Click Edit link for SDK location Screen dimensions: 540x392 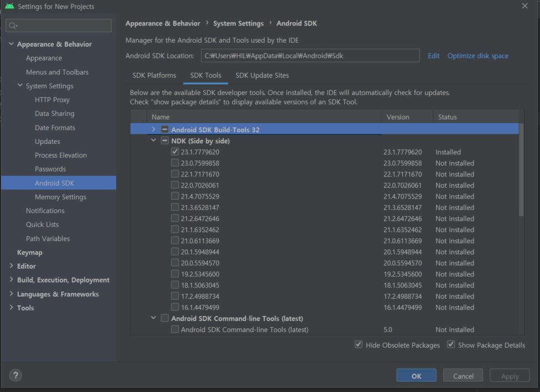(433, 56)
